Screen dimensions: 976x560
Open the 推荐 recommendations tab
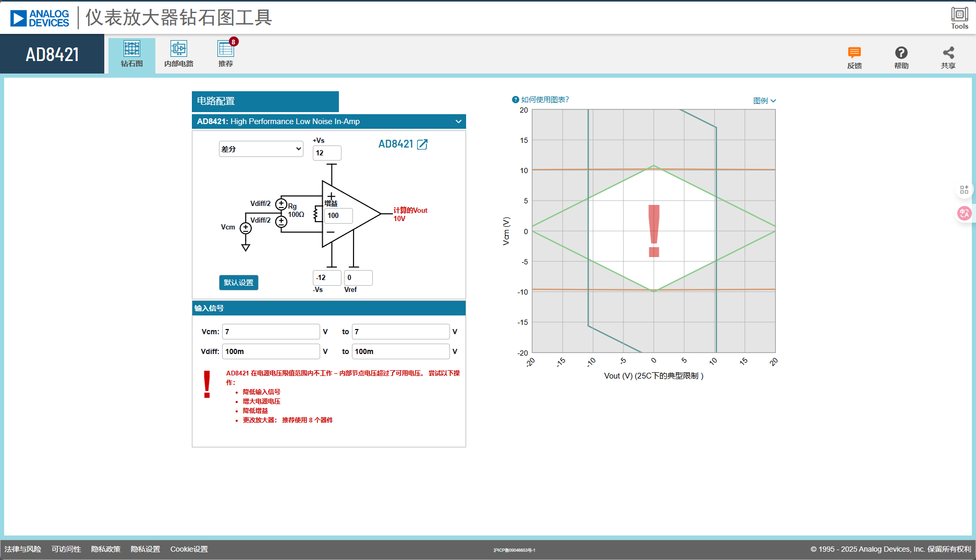pyautogui.click(x=226, y=55)
